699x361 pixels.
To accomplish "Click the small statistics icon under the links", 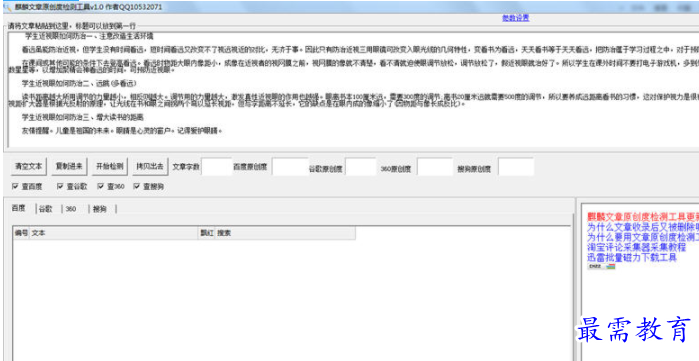I will (x=601, y=266).
